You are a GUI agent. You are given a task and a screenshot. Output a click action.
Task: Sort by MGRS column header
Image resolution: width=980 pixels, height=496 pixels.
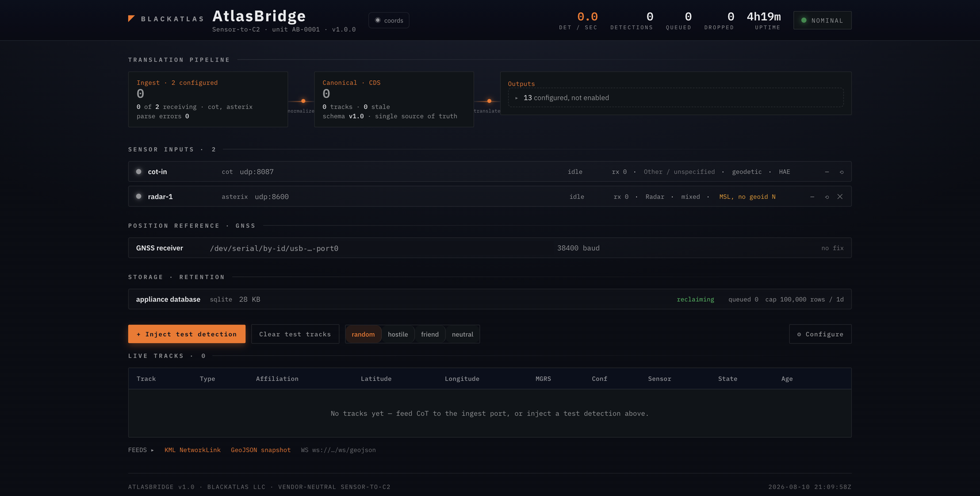click(543, 379)
